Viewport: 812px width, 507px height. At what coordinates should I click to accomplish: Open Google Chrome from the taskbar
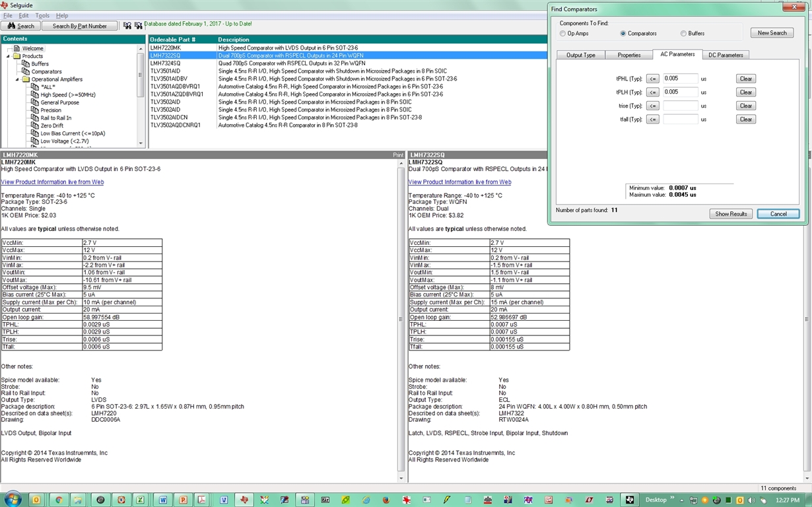coord(58,500)
